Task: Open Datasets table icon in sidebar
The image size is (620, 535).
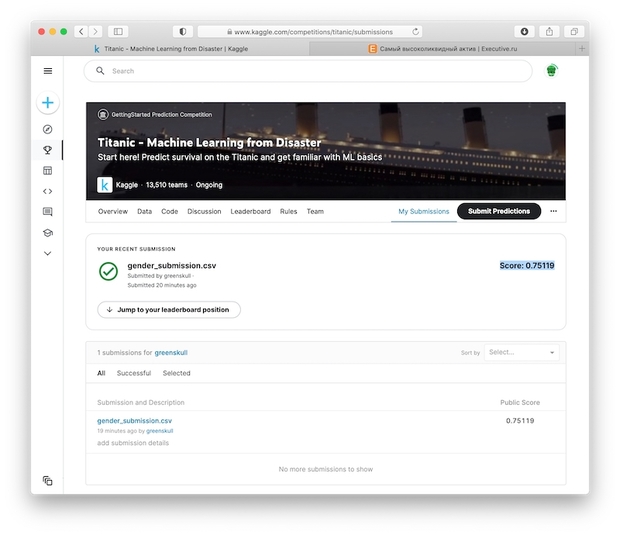Action: pyautogui.click(x=47, y=170)
